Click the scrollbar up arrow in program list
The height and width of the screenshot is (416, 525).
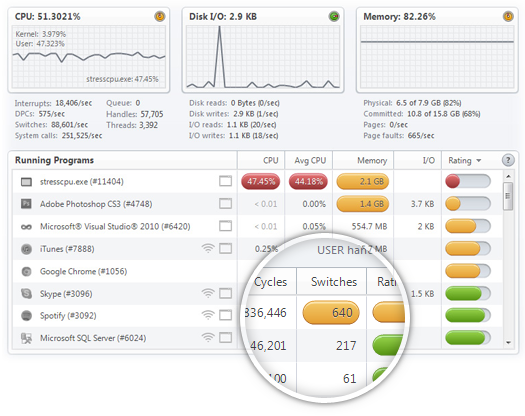pyautogui.click(x=508, y=176)
